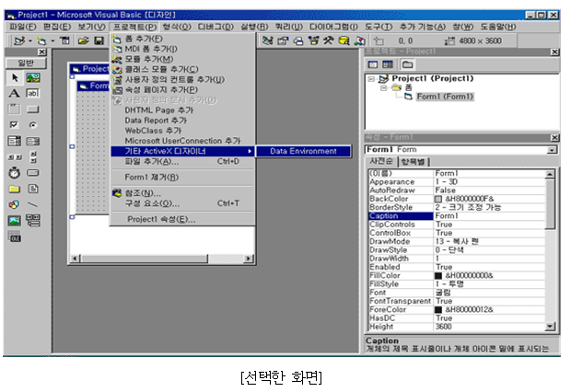Select the vertical scrollbar control tool
This screenshot has height=392, width=571.
(33, 156)
